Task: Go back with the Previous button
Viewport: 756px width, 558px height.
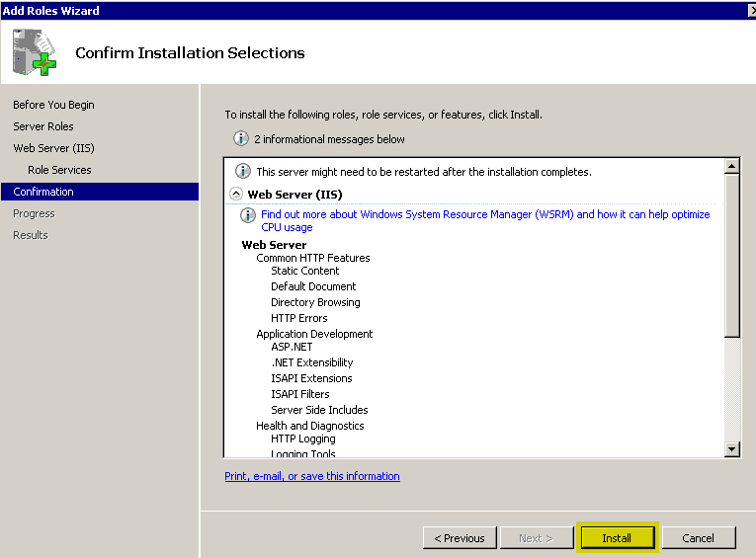Action: point(460,538)
